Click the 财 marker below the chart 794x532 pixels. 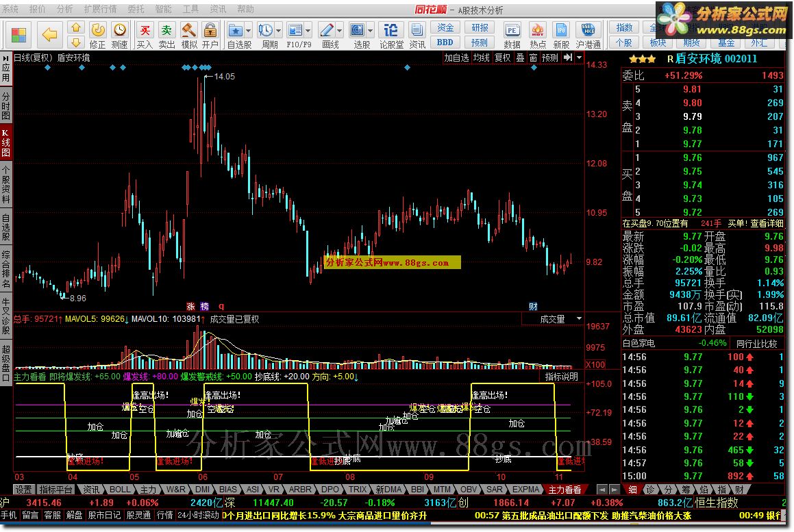coord(533,306)
